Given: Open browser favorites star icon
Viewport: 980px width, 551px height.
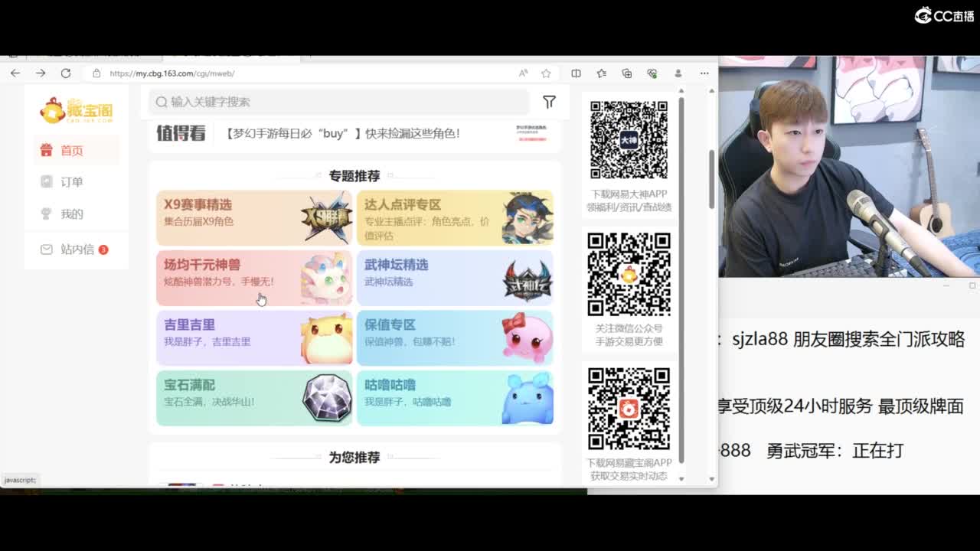Looking at the screenshot, I should point(547,73).
